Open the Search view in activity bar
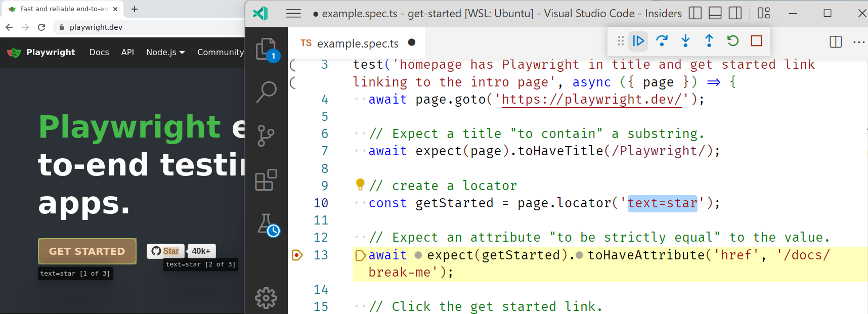 267,92
